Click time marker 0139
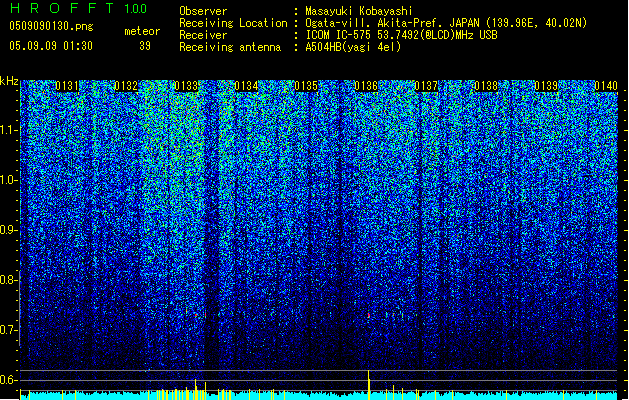 click(x=546, y=86)
